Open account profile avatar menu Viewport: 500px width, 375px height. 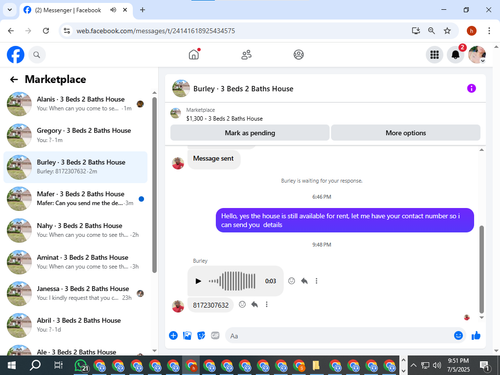click(x=477, y=55)
